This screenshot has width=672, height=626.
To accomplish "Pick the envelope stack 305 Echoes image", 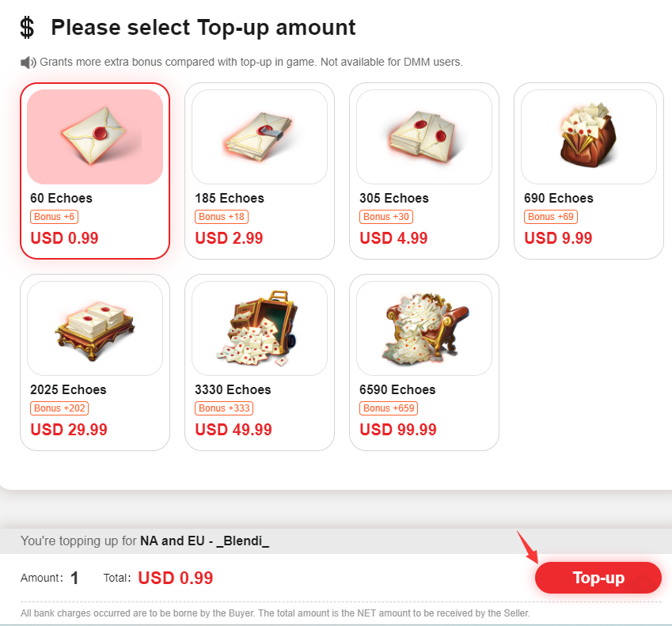I will coord(423,137).
